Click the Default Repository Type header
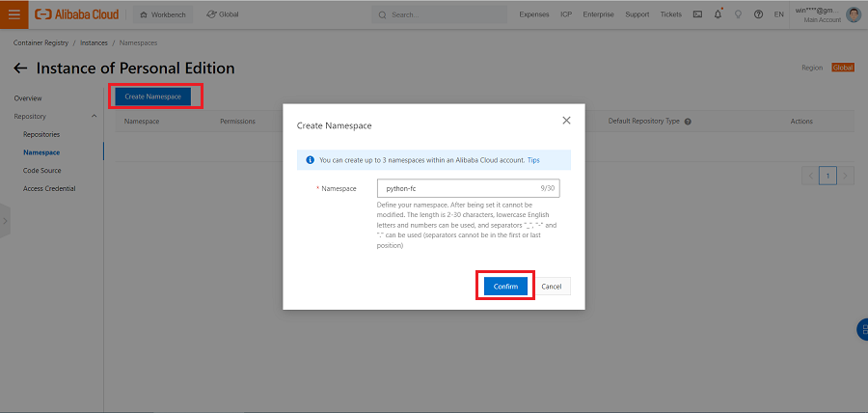Viewport: 868px width, 413px height. [x=644, y=122]
